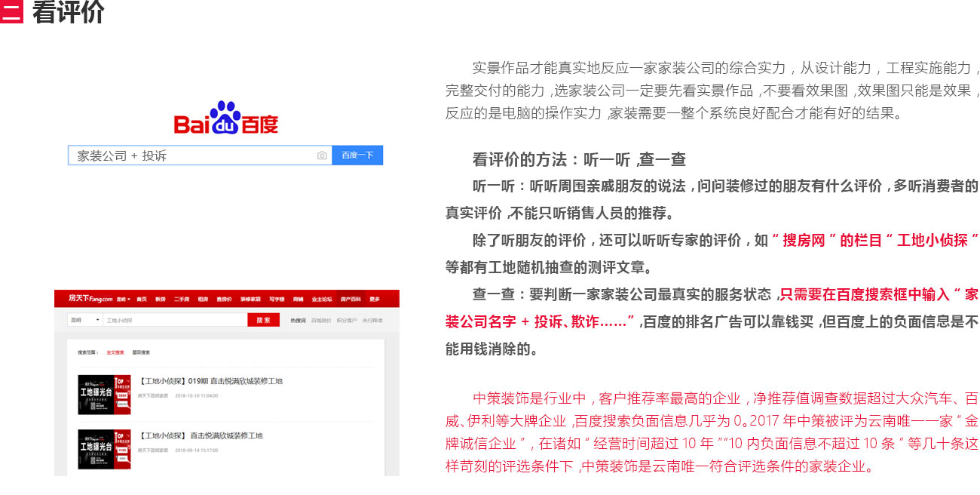980x495 pixels.
Task: Click the first 工地曝光台 article thumbnail
Action: tap(104, 395)
